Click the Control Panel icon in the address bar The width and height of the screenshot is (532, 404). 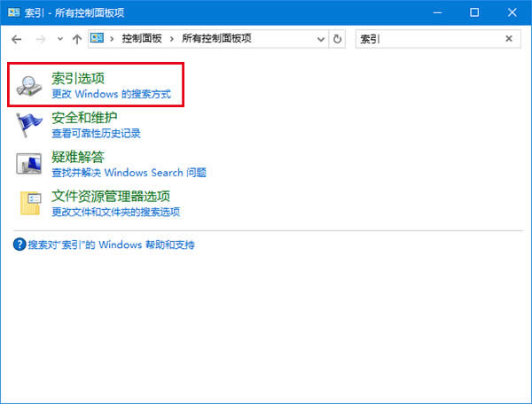[99, 39]
